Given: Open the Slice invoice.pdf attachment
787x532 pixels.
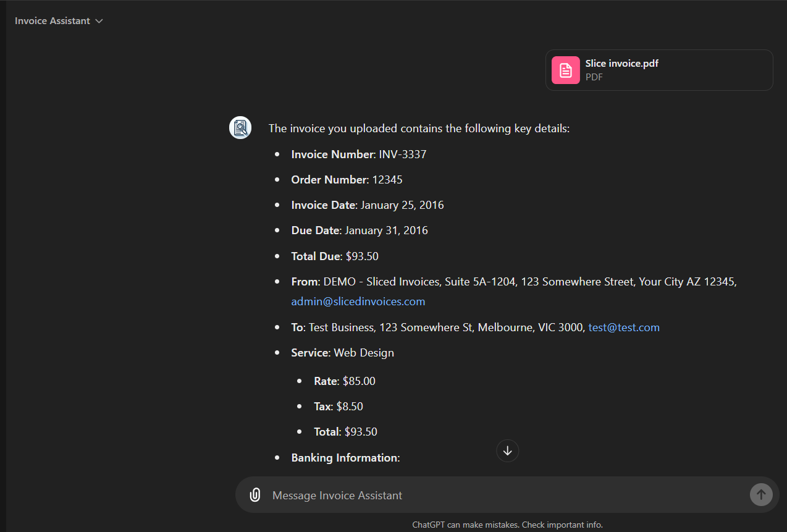Looking at the screenshot, I should pyautogui.click(x=659, y=70).
